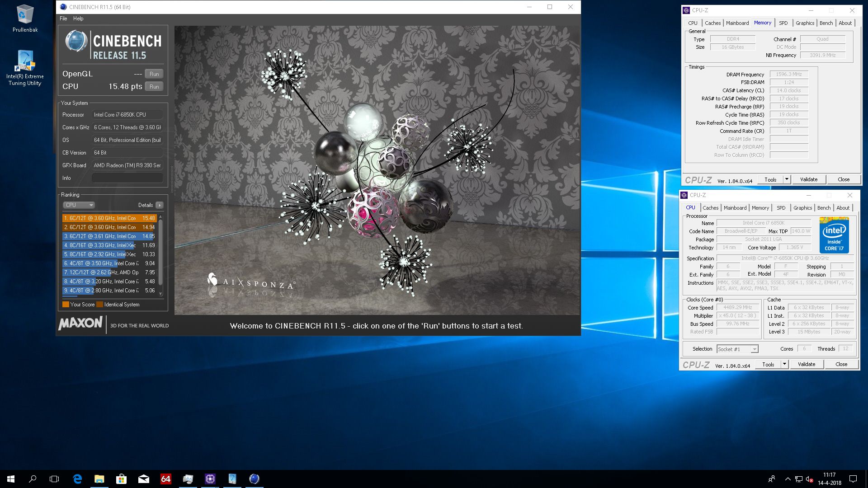Click Close button in lower CPU-Z window

coord(841,364)
